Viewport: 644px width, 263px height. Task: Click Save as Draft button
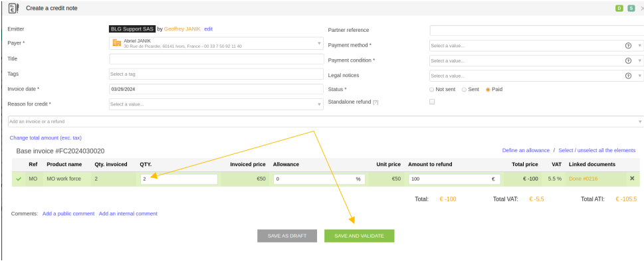(287, 236)
